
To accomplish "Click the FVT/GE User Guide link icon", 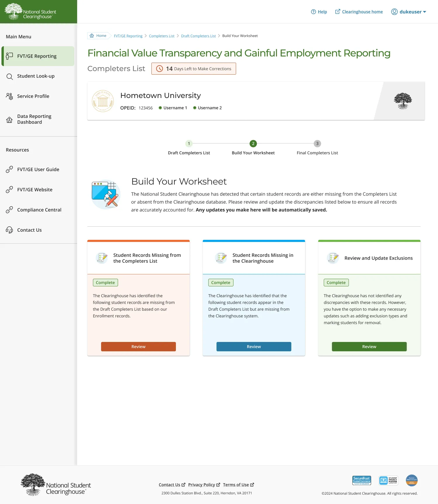I will [9, 169].
